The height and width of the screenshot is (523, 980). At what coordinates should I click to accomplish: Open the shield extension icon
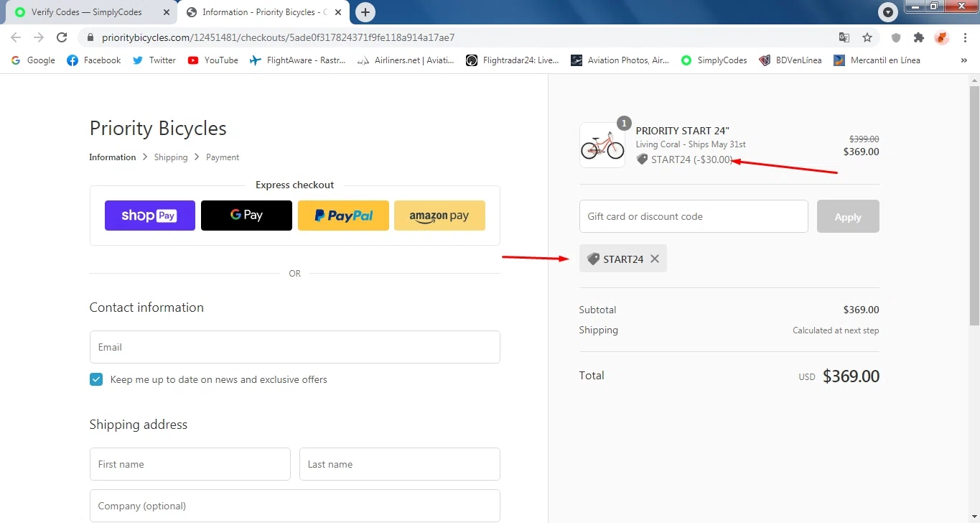tap(896, 37)
